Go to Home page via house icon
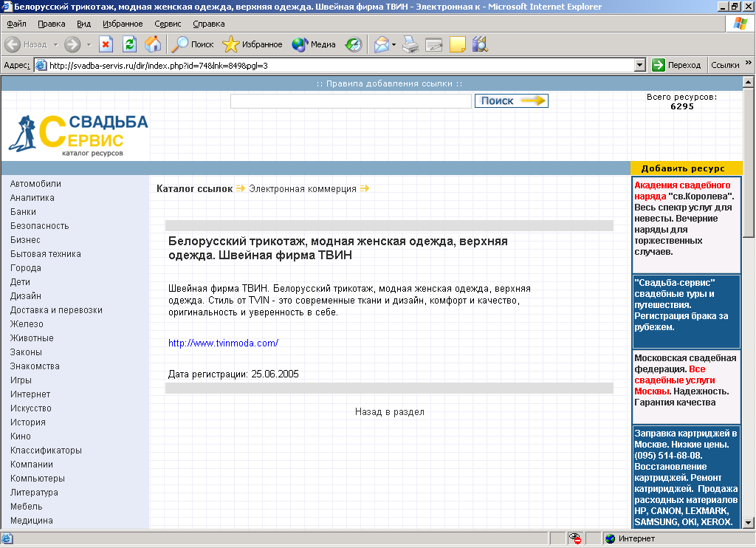The width and height of the screenshot is (756, 548). [153, 44]
